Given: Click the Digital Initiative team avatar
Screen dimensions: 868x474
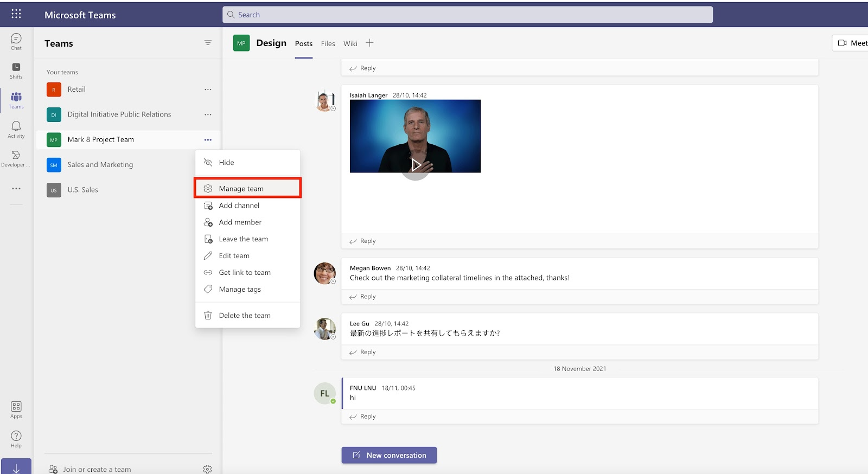Looking at the screenshot, I should (x=54, y=114).
